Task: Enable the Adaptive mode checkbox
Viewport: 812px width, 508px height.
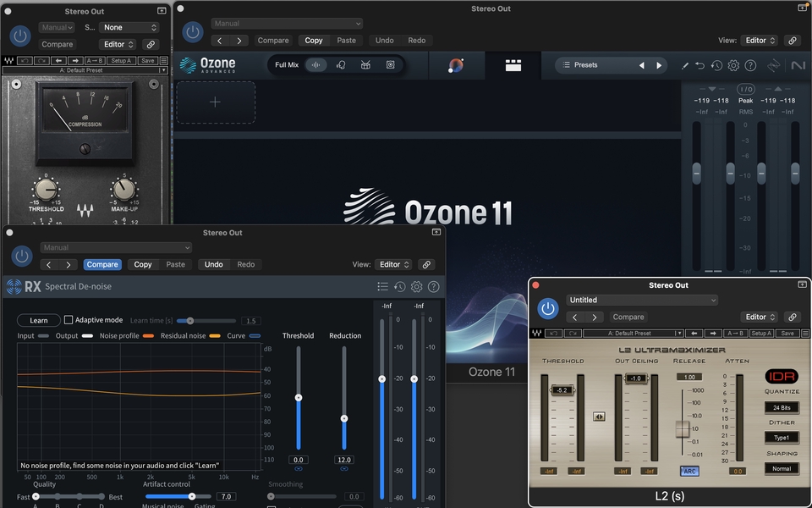Action: coord(69,320)
